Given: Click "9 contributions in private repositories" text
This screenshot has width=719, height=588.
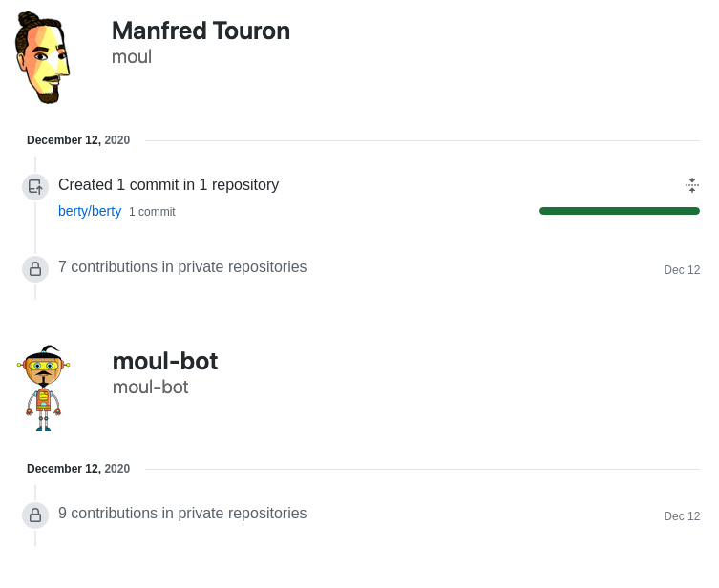Looking at the screenshot, I should tap(182, 514).
